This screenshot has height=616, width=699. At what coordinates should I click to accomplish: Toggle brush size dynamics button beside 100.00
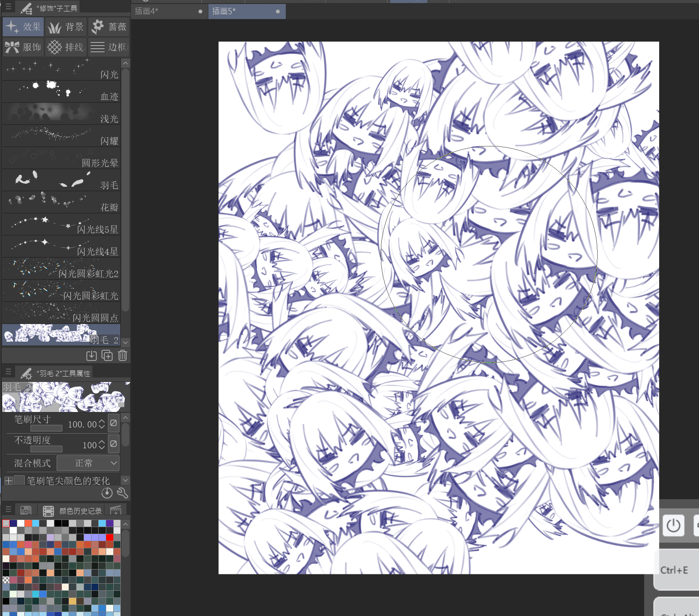[x=114, y=423]
